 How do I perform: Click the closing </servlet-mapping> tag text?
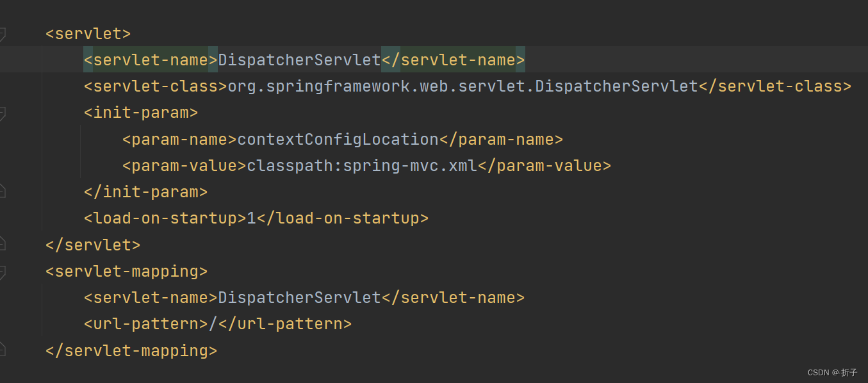131,350
